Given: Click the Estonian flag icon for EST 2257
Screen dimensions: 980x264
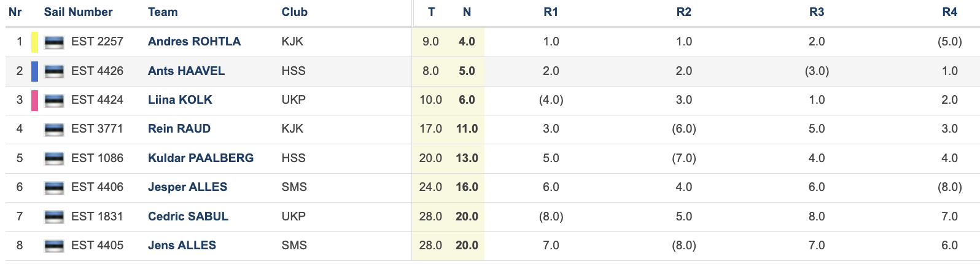Looking at the screenshot, I should pos(54,42).
